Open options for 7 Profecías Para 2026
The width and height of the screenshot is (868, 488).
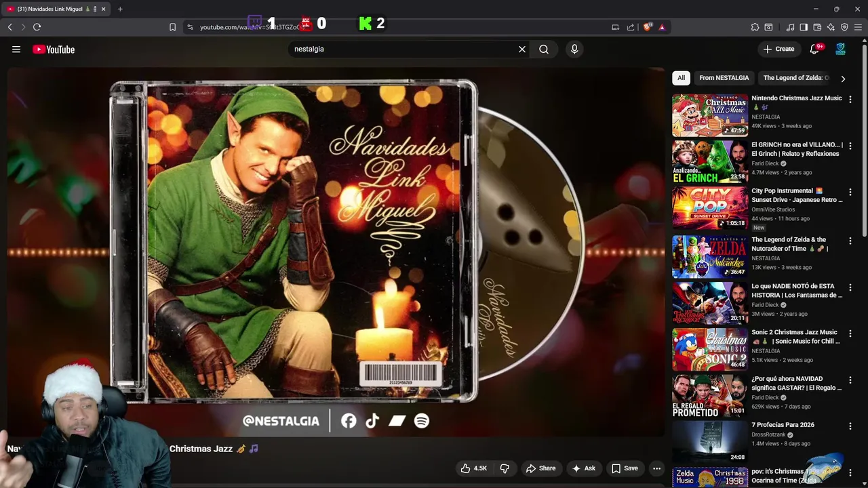pyautogui.click(x=850, y=426)
